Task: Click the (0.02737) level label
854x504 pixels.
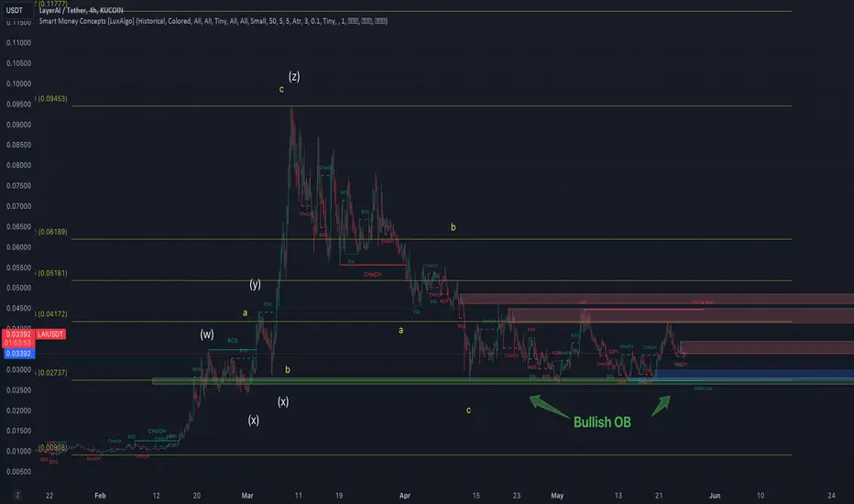Action: 52,373
